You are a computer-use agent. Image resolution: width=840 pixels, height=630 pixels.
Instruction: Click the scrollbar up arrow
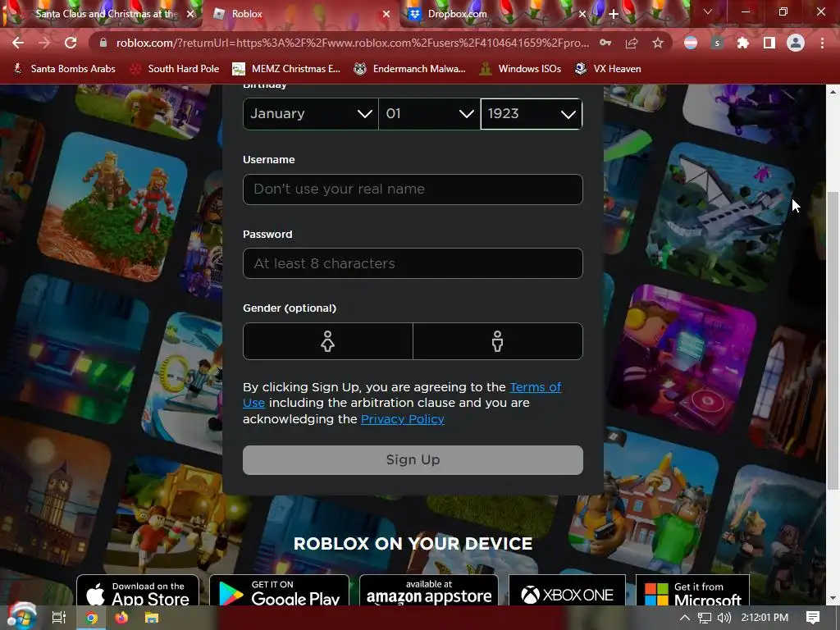pos(833,92)
